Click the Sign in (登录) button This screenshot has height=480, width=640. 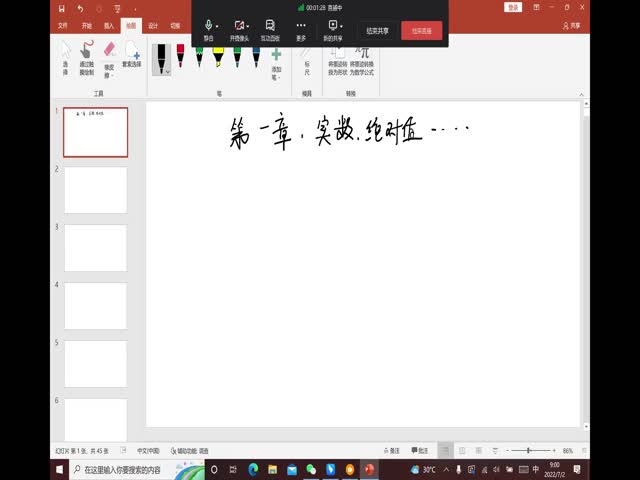513,7
